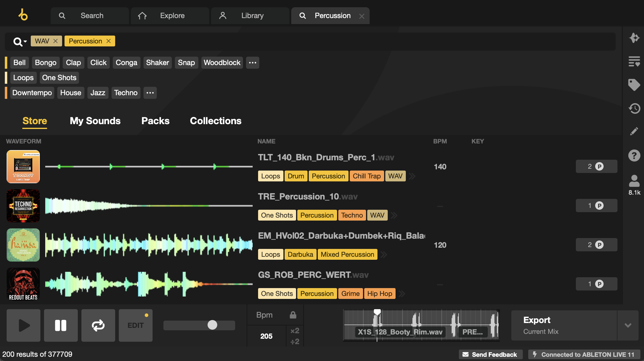The width and height of the screenshot is (644, 361).
Task: Open the help question mark icon
Action: tap(634, 155)
